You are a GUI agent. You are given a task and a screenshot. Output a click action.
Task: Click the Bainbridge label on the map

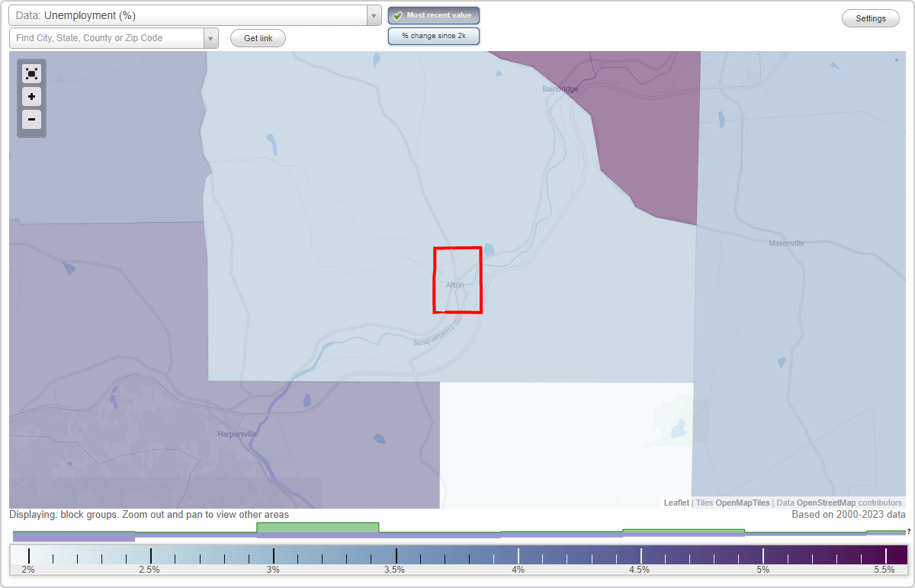point(560,89)
